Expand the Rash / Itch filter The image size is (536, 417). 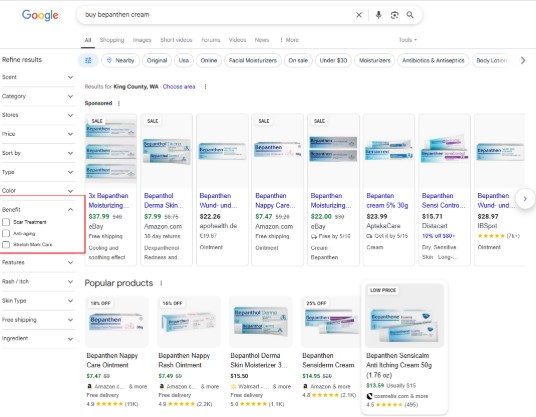click(x=38, y=282)
